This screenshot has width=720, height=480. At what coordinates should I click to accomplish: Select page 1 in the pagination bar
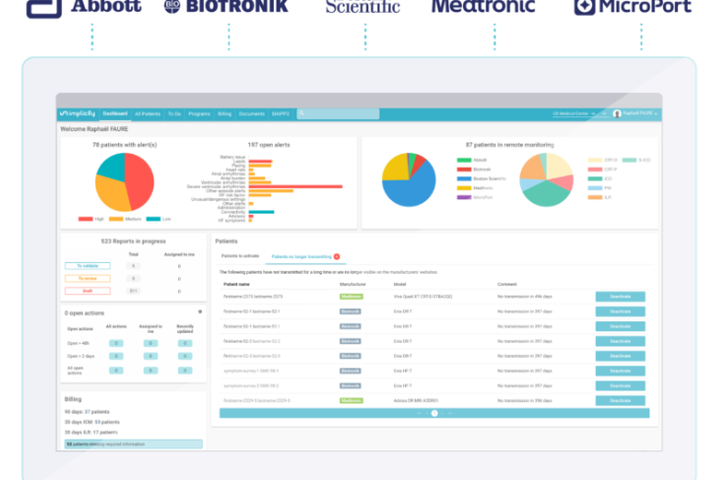434,413
